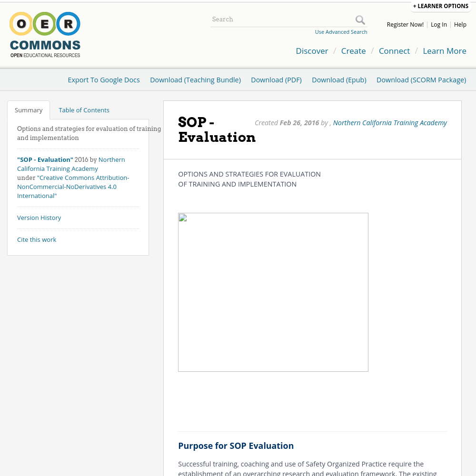The height and width of the screenshot is (476, 476).
Task: Open the Create menu
Action: (353, 51)
